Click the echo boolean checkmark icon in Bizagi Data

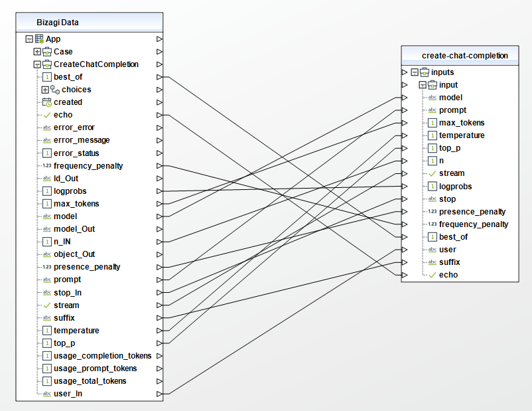coord(47,115)
